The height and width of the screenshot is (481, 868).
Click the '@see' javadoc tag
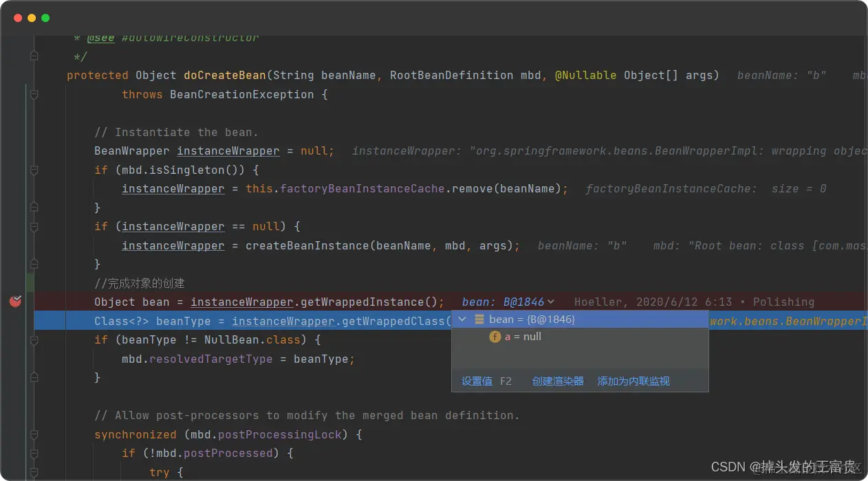point(100,38)
